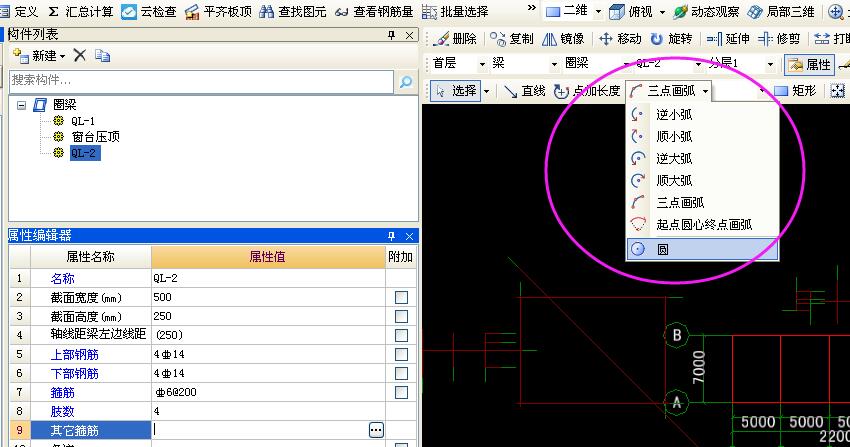Click 镜像 mirror tool
Screen dimensions: 850x447
click(563, 38)
